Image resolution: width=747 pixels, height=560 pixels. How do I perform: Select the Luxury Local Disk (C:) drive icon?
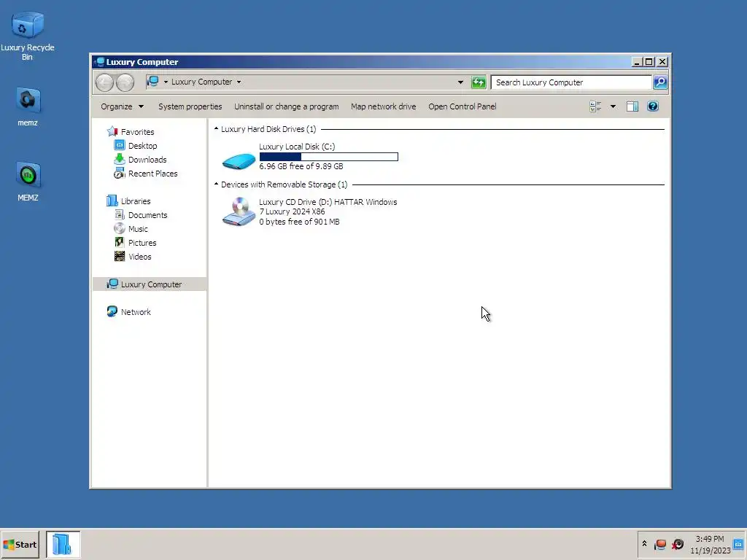pyautogui.click(x=239, y=160)
